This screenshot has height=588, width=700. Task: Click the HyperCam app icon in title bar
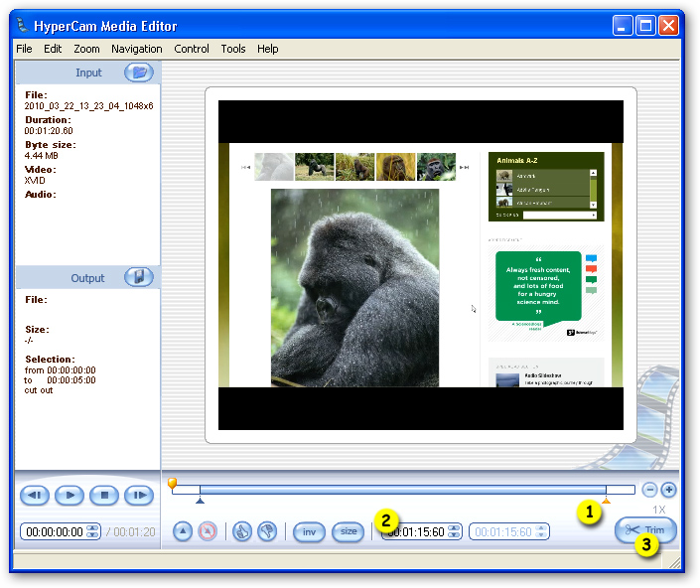pos(22,26)
